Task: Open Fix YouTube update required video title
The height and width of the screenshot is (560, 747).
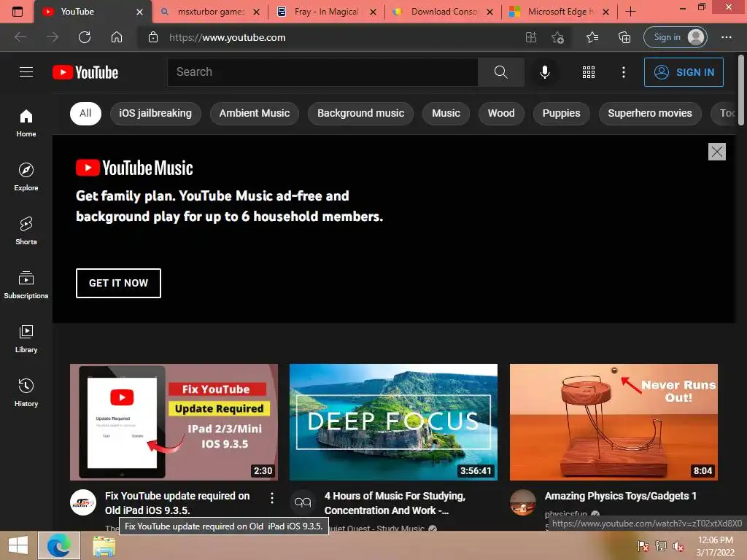Action: tap(177, 503)
